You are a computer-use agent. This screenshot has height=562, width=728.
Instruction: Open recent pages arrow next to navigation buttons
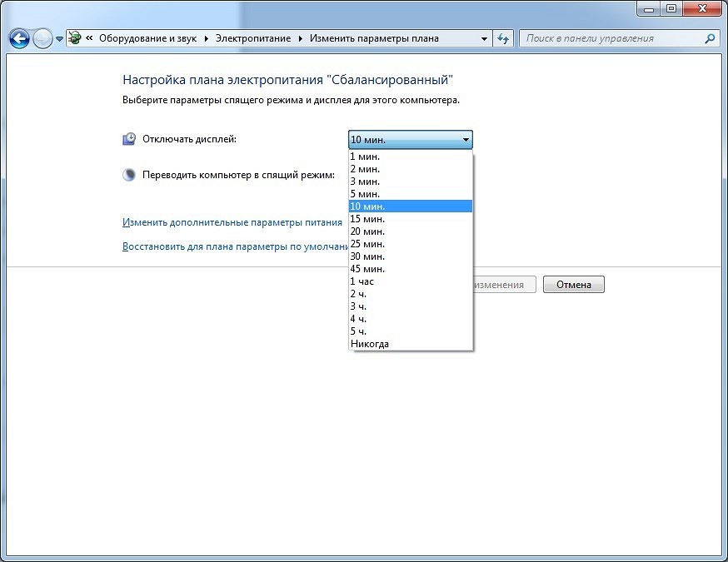59,39
